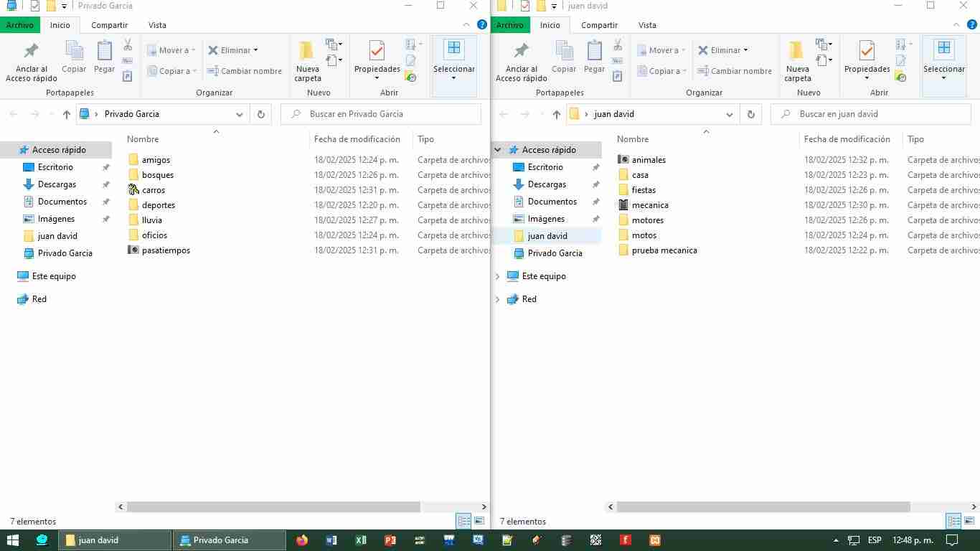980x551 pixels.
Task: Select the carros folder icon
Action: point(133,190)
